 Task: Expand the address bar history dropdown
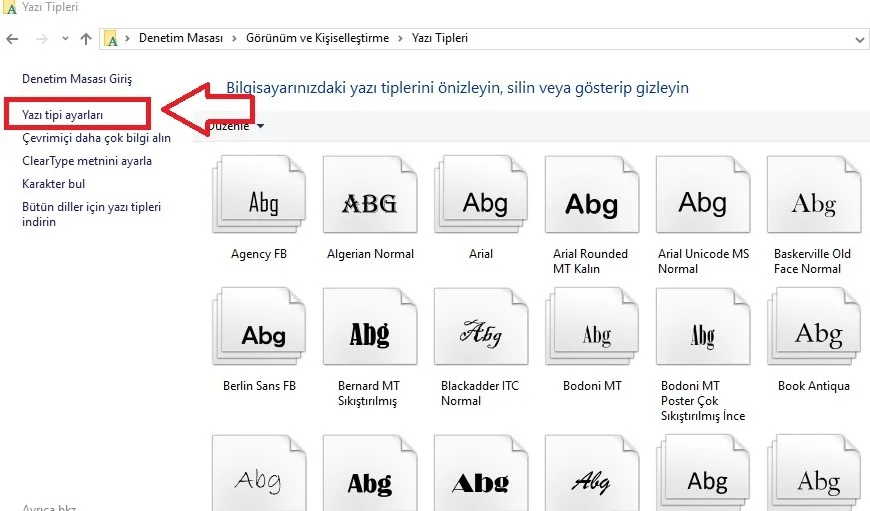860,39
